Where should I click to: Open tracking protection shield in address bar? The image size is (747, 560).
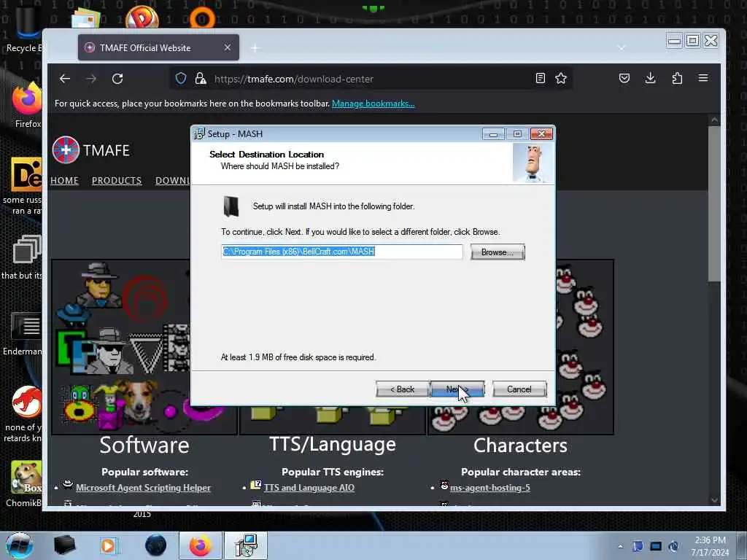coord(181,79)
